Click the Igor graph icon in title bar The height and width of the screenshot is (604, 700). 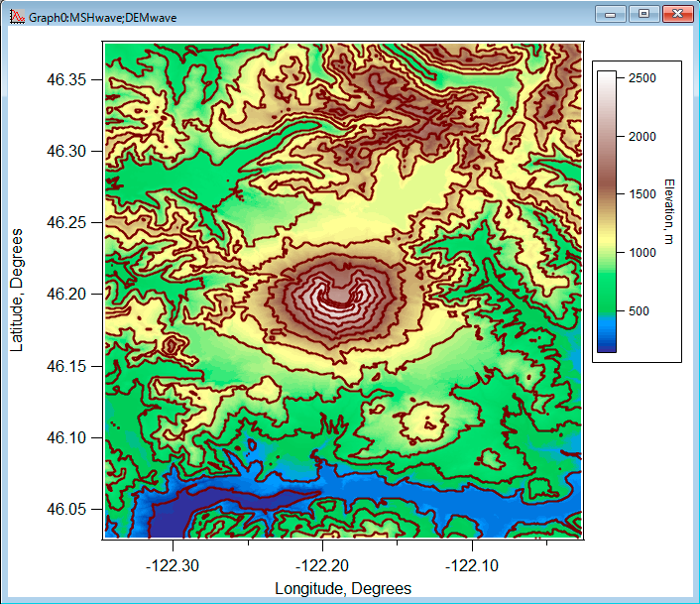coord(17,17)
